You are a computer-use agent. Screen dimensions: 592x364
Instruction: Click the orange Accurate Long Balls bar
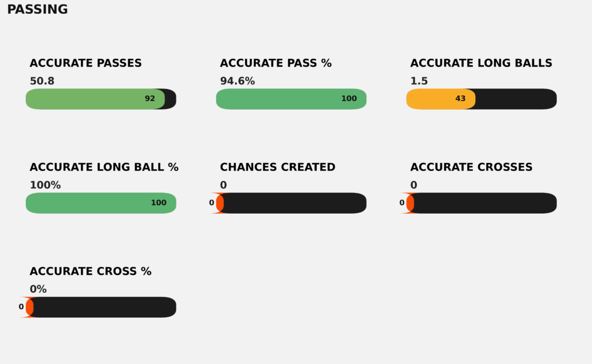pos(441,99)
